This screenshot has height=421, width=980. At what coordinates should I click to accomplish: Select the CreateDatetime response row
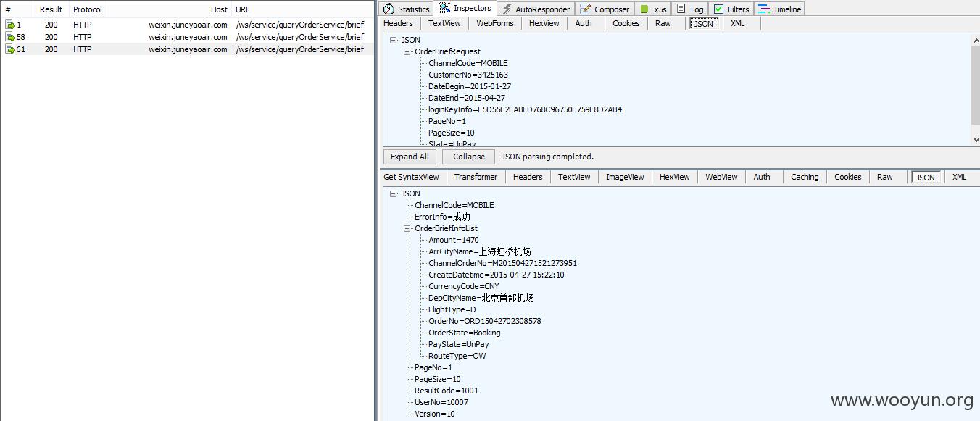497,275
